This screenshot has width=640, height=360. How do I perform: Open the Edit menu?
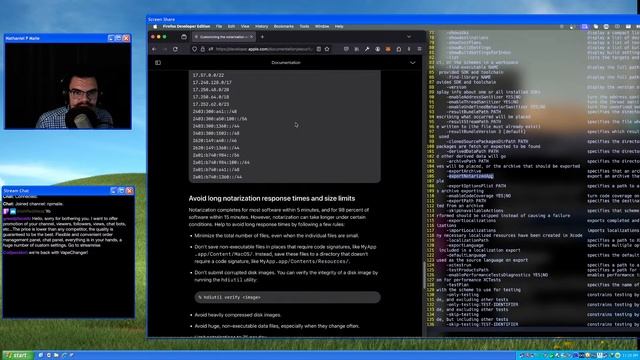231,27
